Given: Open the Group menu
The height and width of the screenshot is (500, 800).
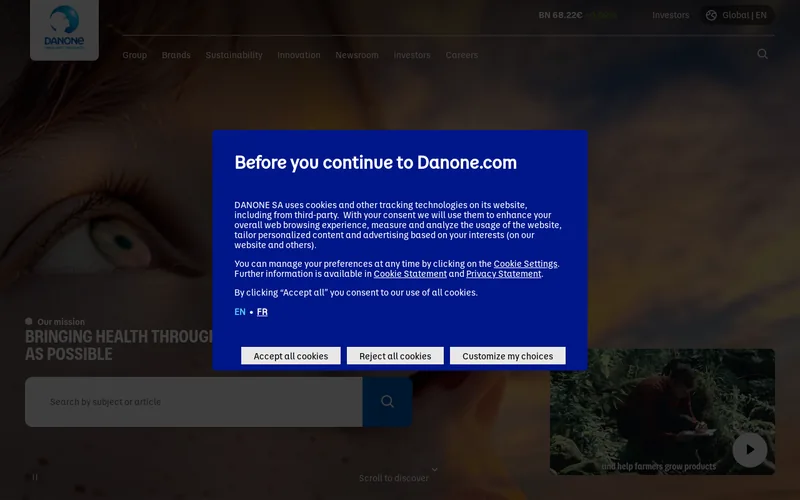Looking at the screenshot, I should (x=135, y=55).
